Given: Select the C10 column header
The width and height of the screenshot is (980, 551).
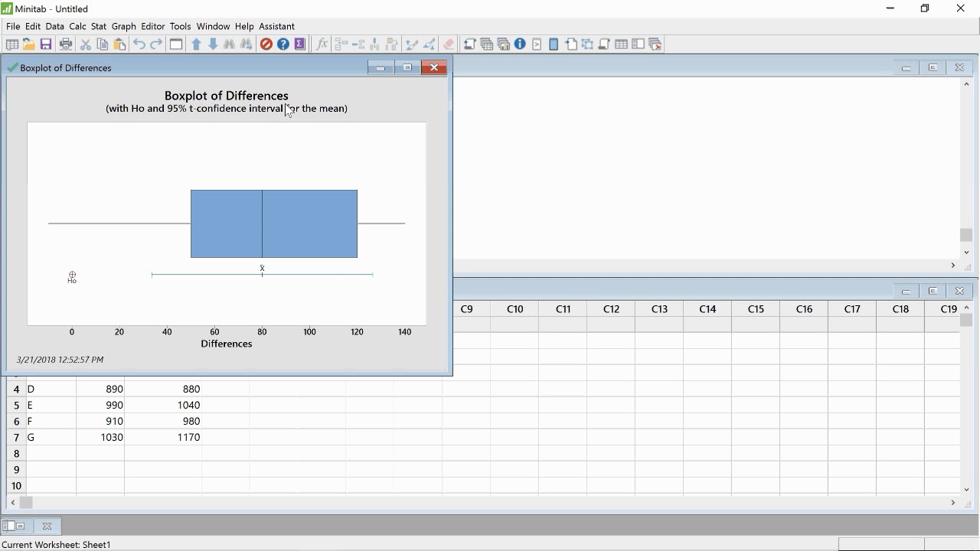Looking at the screenshot, I should click(515, 309).
